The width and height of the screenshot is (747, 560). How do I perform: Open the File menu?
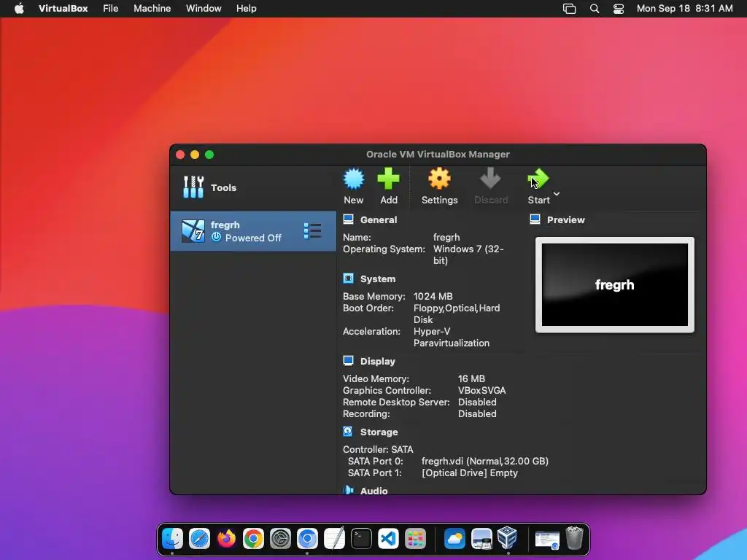click(x=111, y=9)
